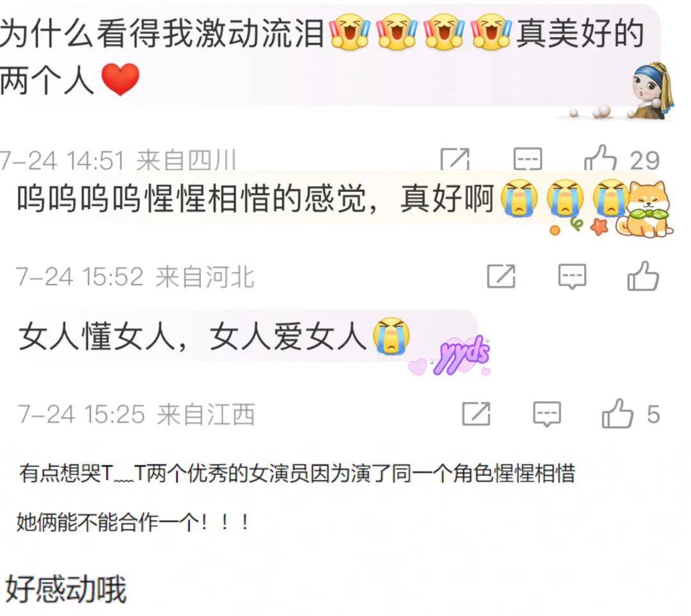Tap the purple yyds sticker
The height and width of the screenshot is (616, 691).
(459, 356)
